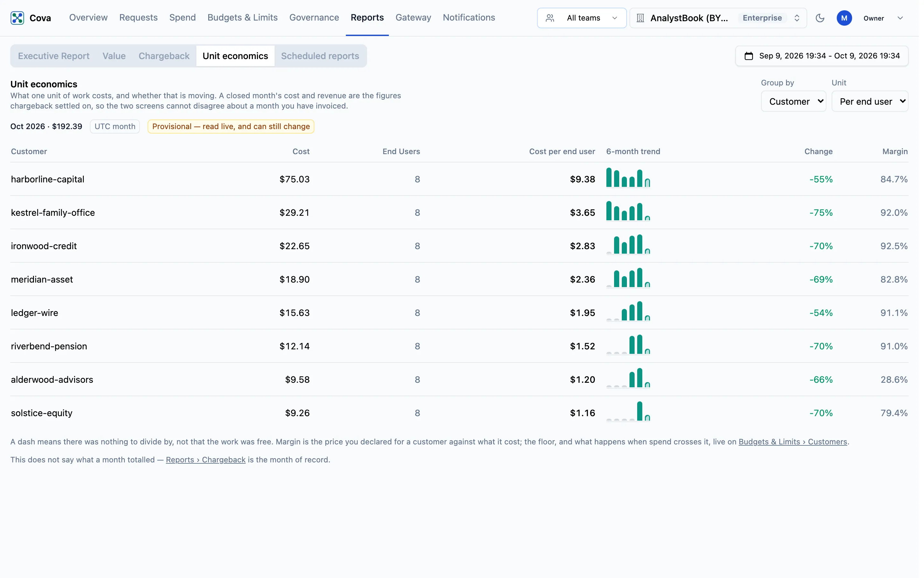Viewport: 924px width, 578px height.
Task: Click the UTC month badge
Action: pos(115,127)
